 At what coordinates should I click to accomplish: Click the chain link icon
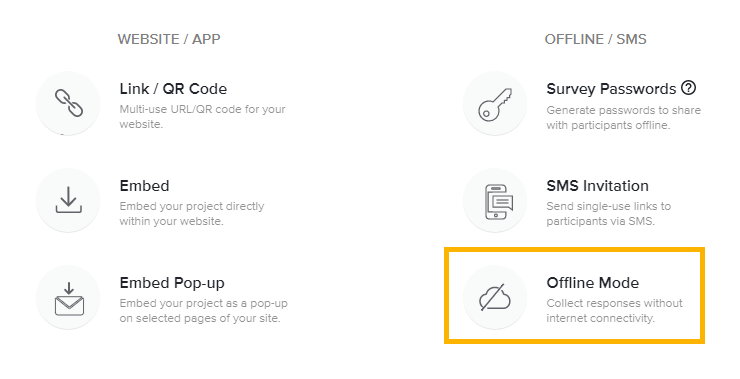(x=69, y=103)
